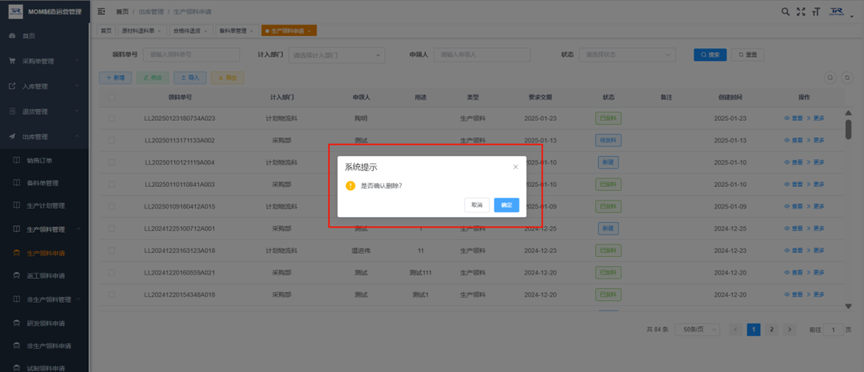Screen dimensions: 864x372
Task: Collapse the sidebar with the hamburger icon
Action: 101,11
